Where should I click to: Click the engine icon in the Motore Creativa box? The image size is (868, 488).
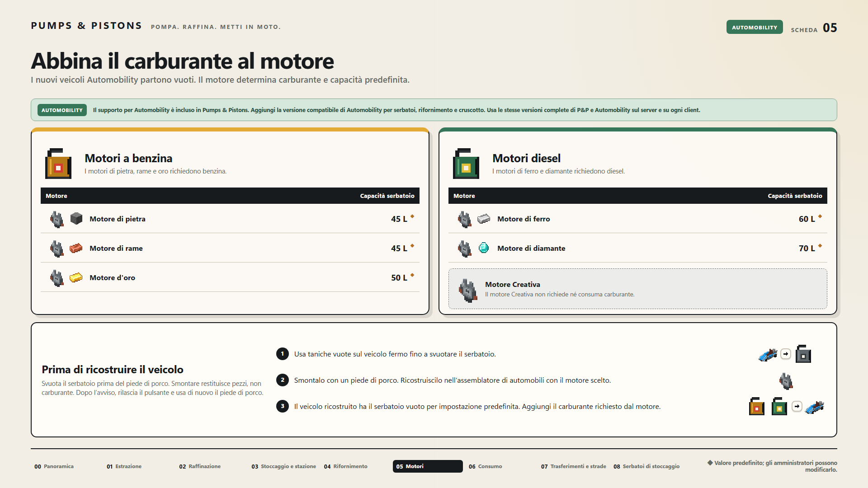468,290
